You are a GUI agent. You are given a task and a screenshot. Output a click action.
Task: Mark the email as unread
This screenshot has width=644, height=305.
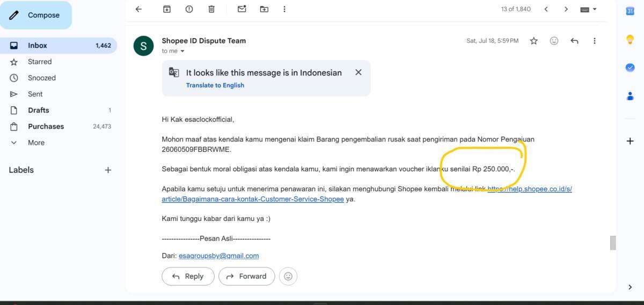(x=241, y=9)
